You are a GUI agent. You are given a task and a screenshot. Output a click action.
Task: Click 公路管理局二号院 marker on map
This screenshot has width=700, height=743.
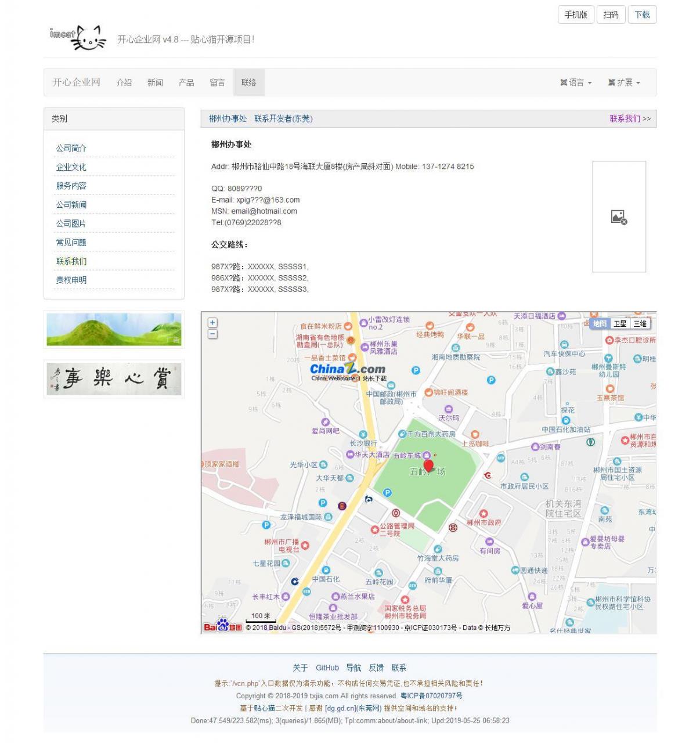[375, 529]
